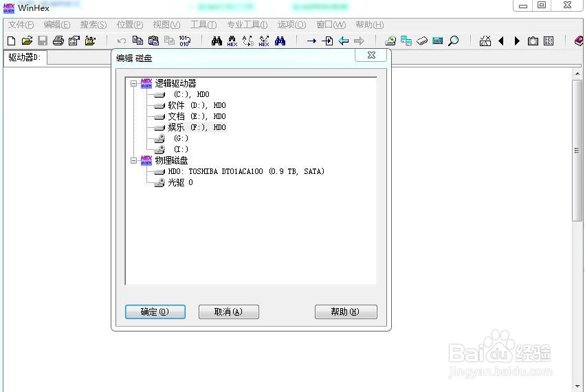
Task: Open a file with the folder icon
Action: [x=27, y=41]
